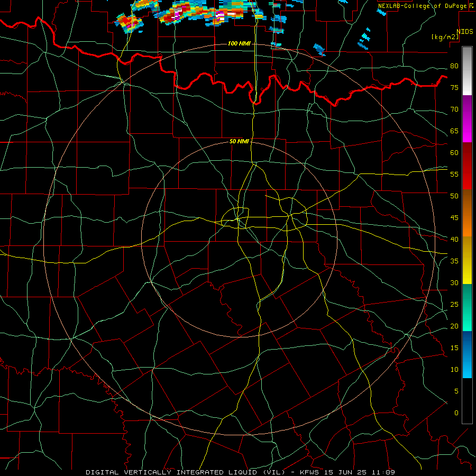Click the NEXLAB-College of DuPage label

(x=423, y=6)
